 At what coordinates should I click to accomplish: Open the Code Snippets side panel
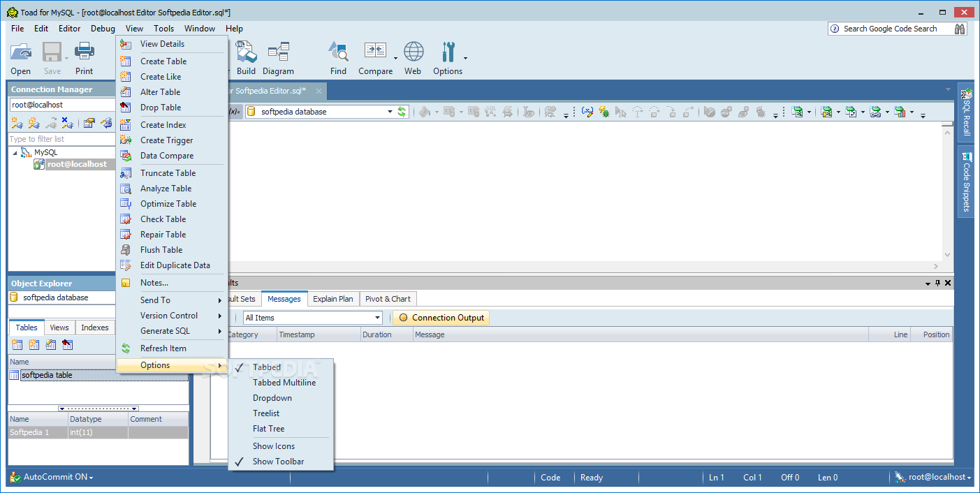point(967,182)
